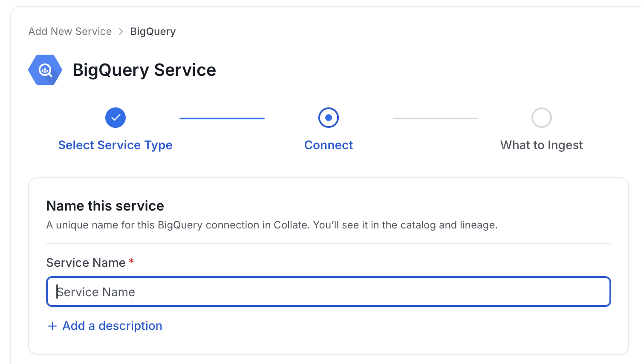Click the unique name helper text
The width and height of the screenshot is (641, 364).
[272, 225]
